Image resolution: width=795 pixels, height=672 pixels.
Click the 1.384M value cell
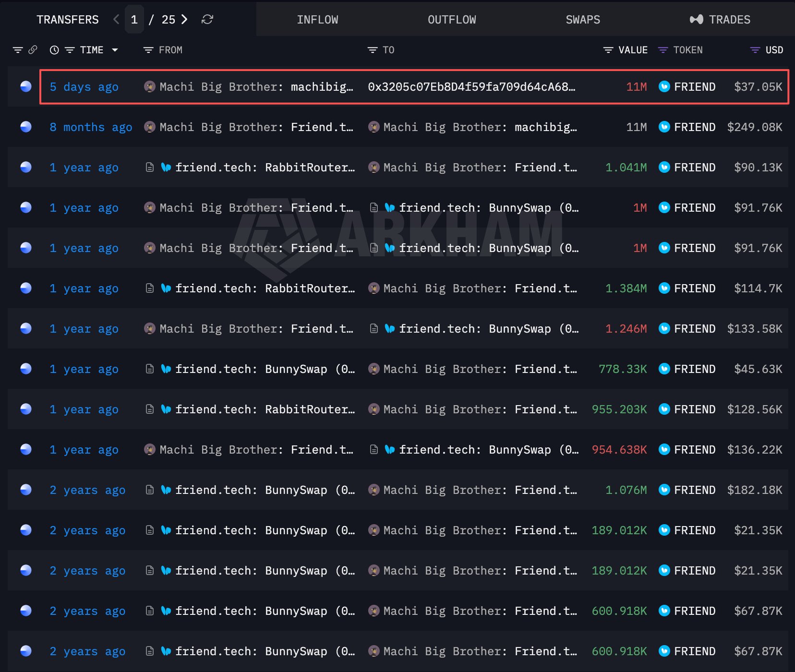point(626,288)
